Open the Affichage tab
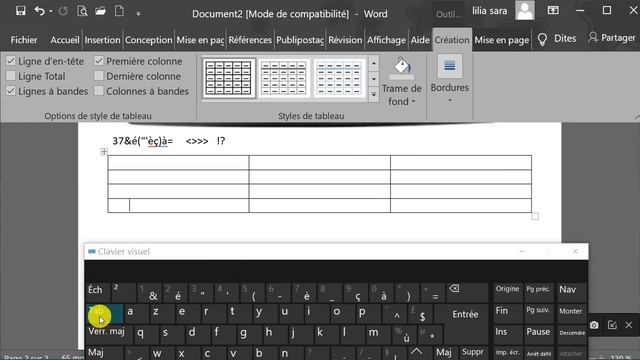This screenshot has height=360, width=640. [x=386, y=40]
